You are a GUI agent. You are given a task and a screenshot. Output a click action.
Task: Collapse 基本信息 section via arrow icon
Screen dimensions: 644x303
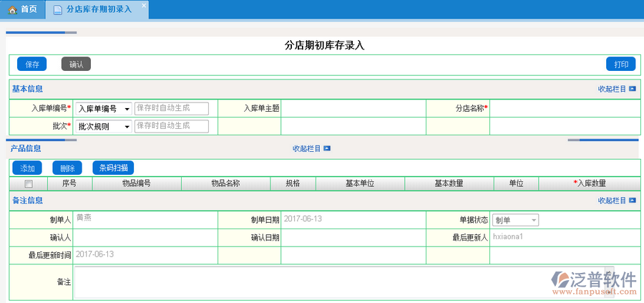click(x=633, y=89)
